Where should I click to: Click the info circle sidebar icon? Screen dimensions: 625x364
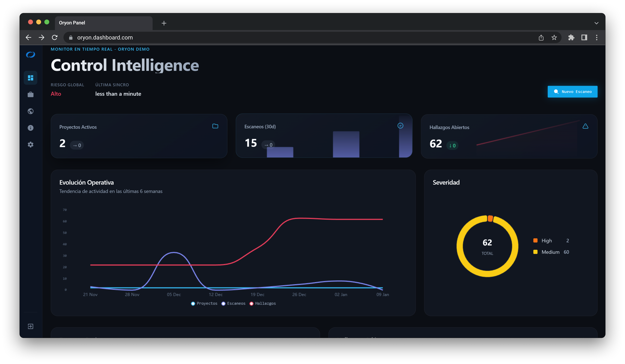(x=31, y=128)
